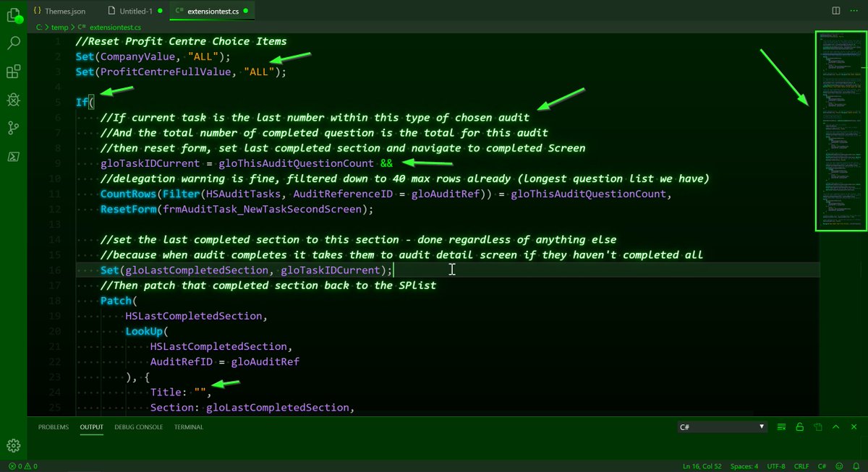Change the C# language mode in status bar
868x472 pixels.
(x=822, y=466)
